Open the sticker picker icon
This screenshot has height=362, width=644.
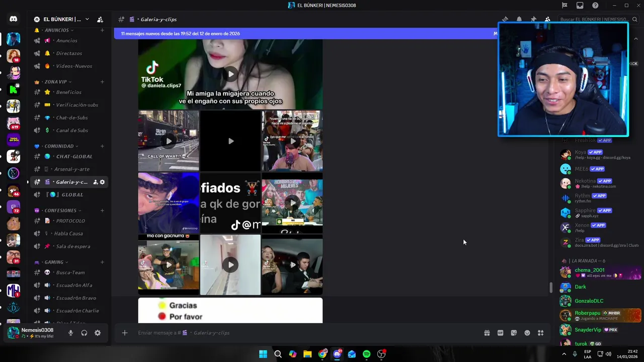click(514, 333)
